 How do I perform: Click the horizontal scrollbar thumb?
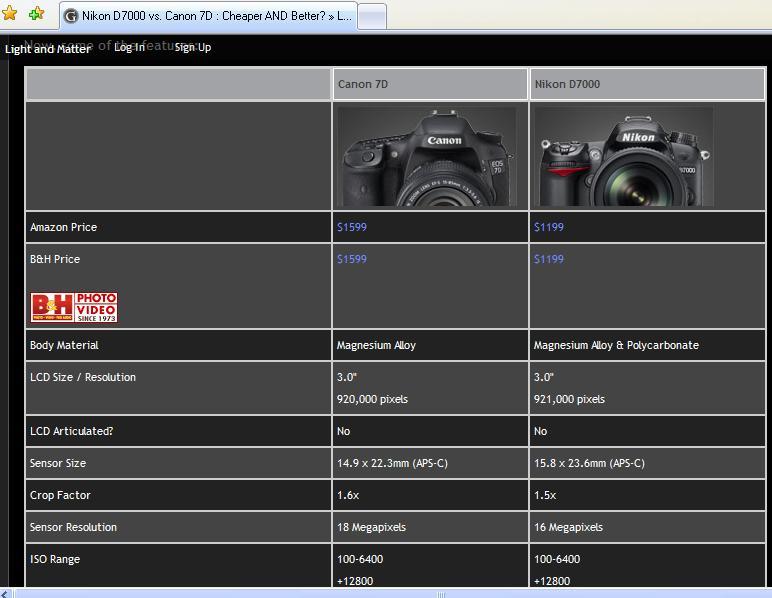440,593
